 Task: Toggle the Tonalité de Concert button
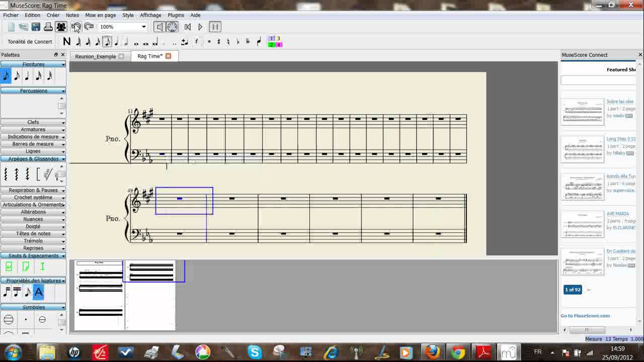point(30,42)
